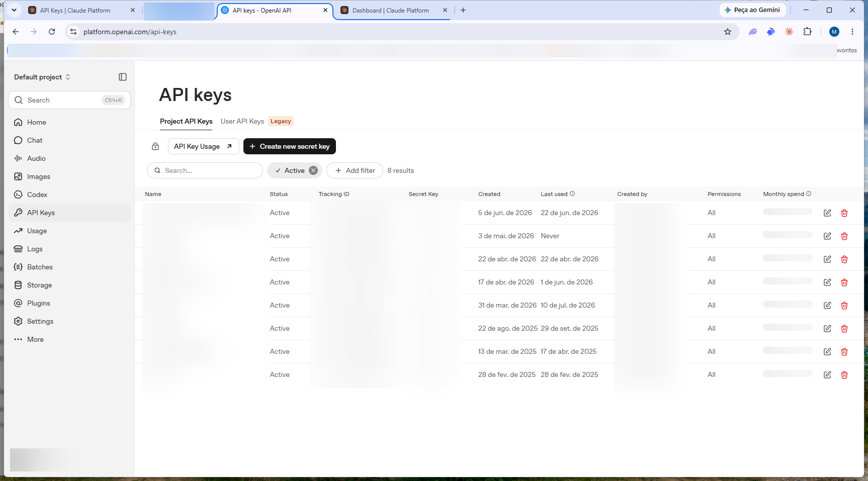Edit key created 31 de mar. de 2026

point(827,305)
